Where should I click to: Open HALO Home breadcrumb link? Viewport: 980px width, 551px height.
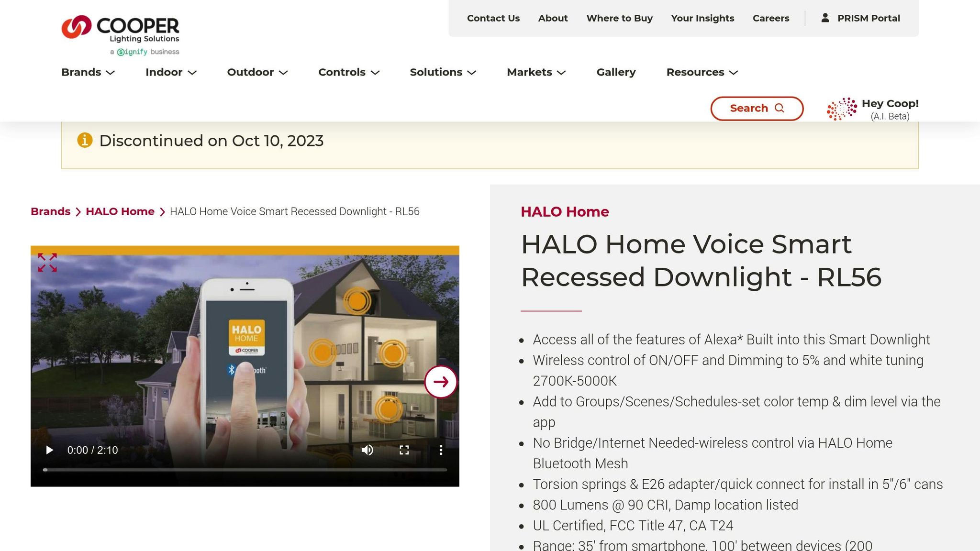[x=120, y=211]
